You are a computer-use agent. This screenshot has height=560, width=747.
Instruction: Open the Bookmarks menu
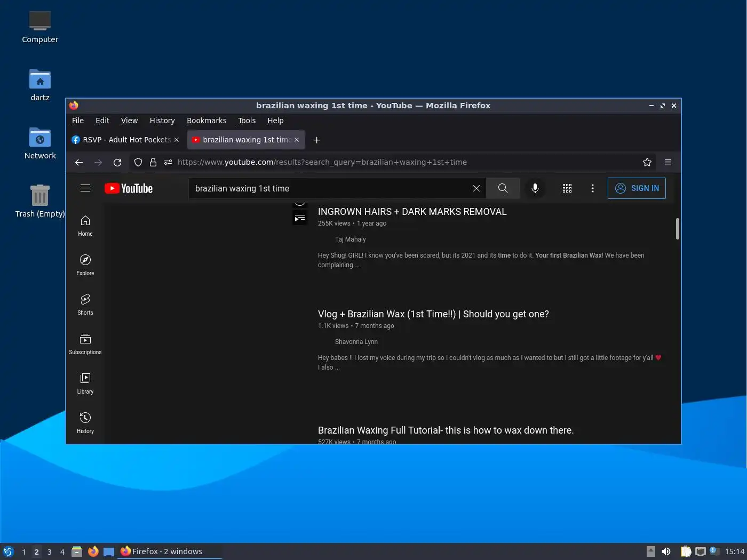[x=206, y=121]
